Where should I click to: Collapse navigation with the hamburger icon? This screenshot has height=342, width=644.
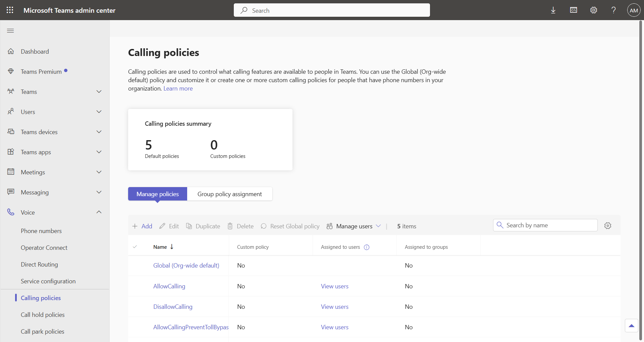pos(10,31)
